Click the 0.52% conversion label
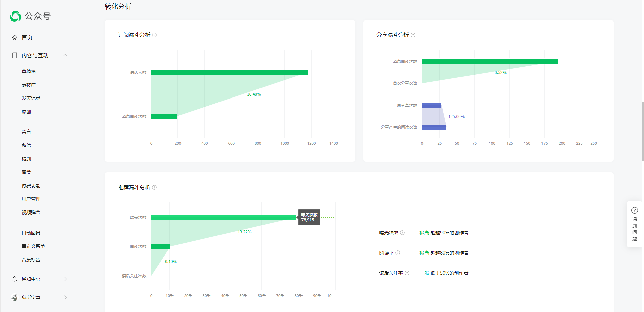The width and height of the screenshot is (644, 312). [500, 73]
